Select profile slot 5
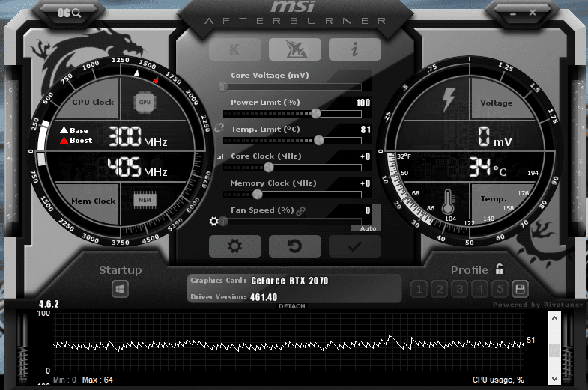Viewport: 588px width, 390px height. point(500,289)
